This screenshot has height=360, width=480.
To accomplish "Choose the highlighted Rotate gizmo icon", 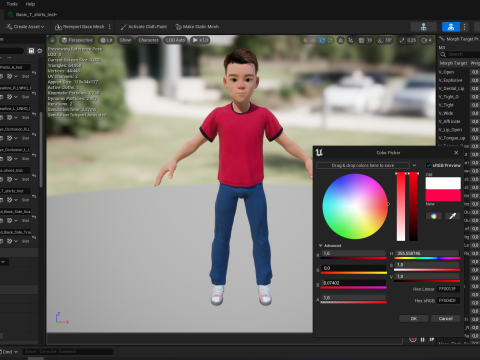I will pos(322,40).
